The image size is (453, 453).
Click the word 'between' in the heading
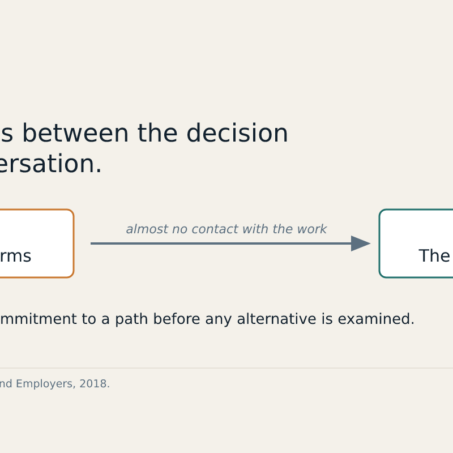(75, 133)
